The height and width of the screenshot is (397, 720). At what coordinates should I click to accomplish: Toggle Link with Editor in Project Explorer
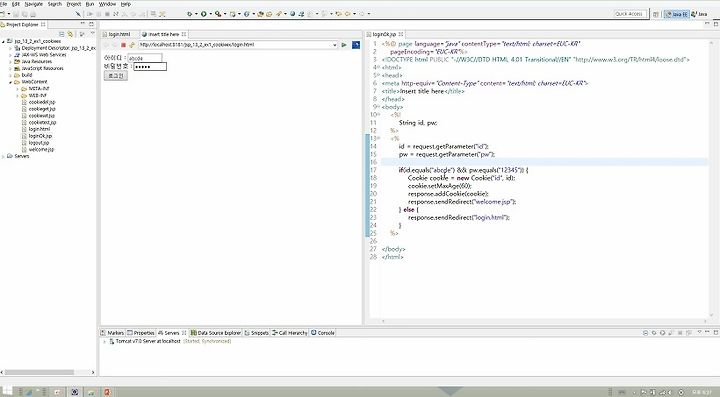[x=70, y=34]
